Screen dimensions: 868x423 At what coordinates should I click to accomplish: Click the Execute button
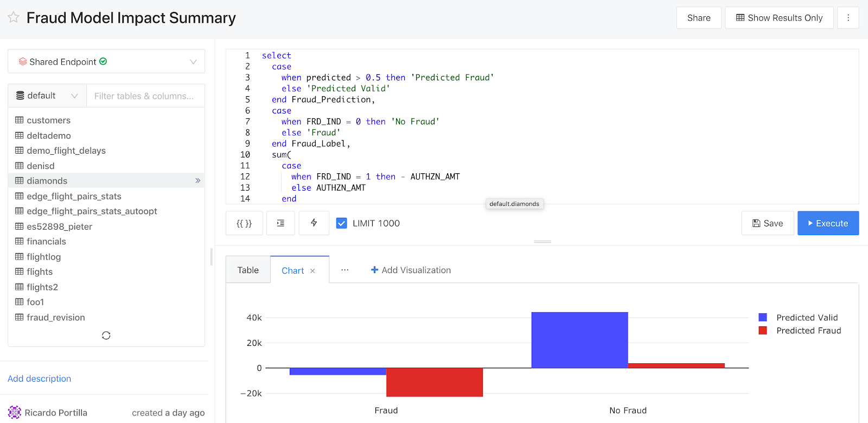click(x=828, y=223)
